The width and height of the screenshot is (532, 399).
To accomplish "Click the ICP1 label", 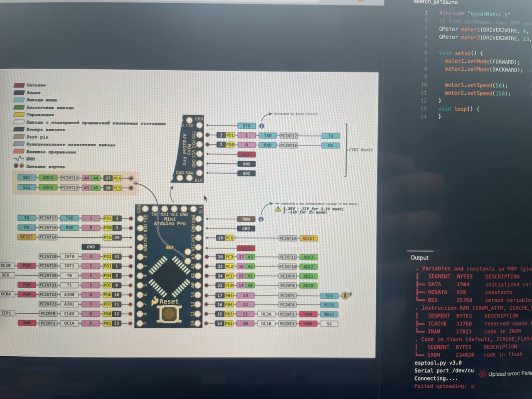I will click(x=6, y=313).
